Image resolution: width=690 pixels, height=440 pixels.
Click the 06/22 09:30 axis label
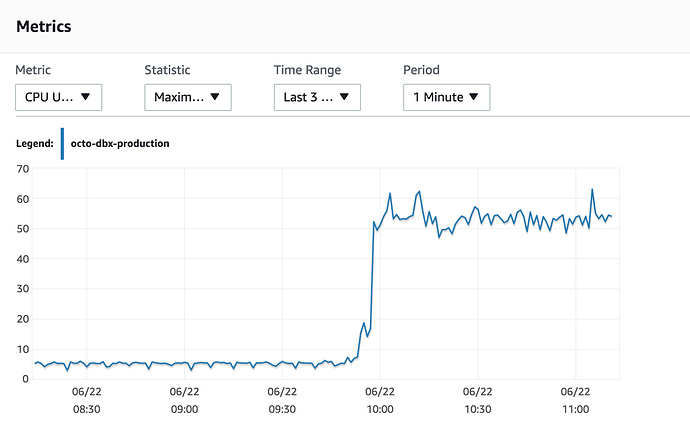pos(282,400)
